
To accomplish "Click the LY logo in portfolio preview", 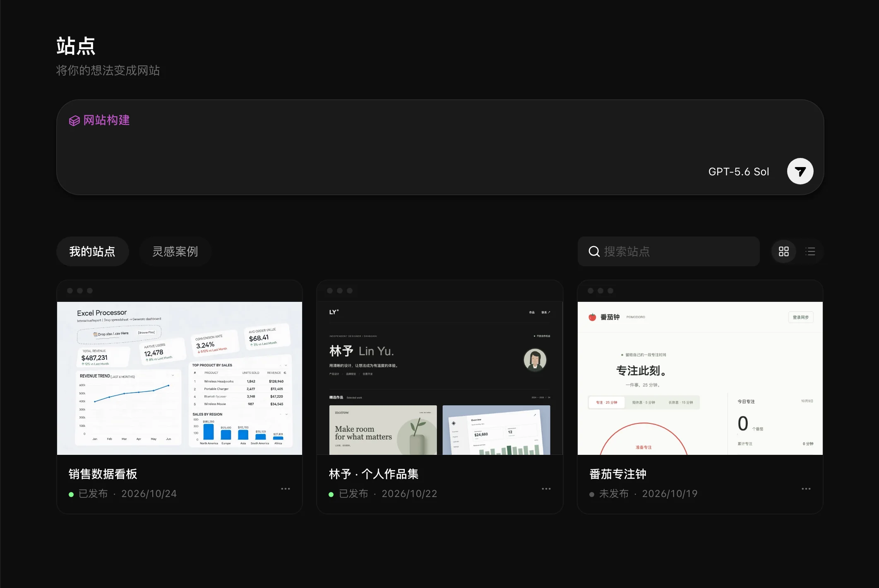I will pyautogui.click(x=334, y=312).
